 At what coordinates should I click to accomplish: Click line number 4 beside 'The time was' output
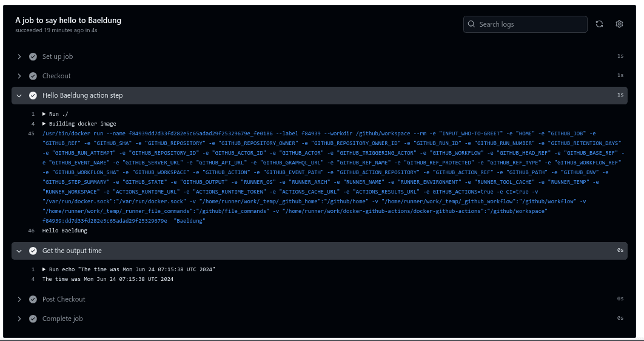point(33,279)
